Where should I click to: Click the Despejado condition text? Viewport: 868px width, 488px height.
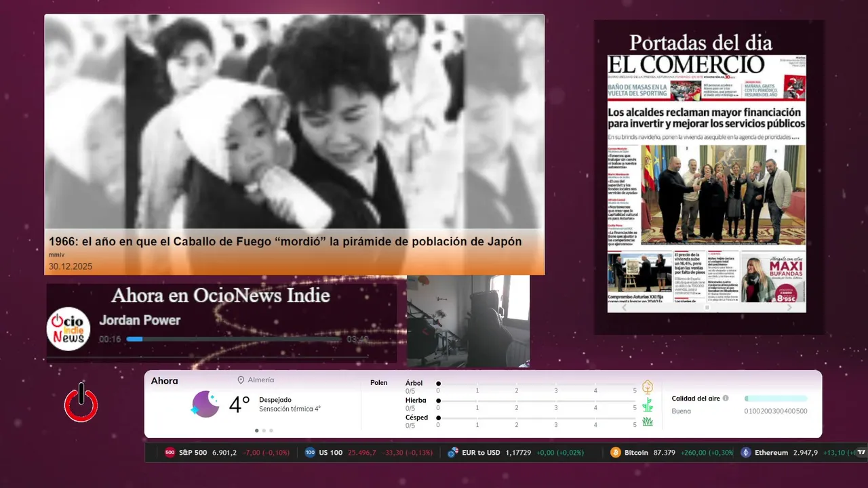(275, 400)
